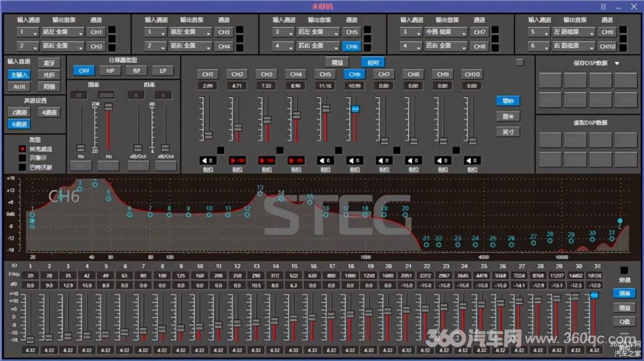Switch to the HP crossover filter tab

110,71
